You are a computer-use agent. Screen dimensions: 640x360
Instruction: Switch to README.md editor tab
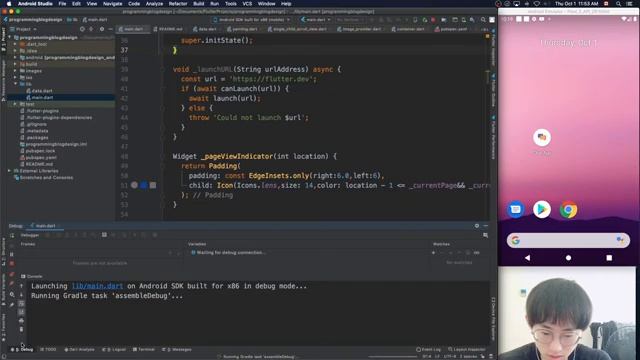coord(168,29)
